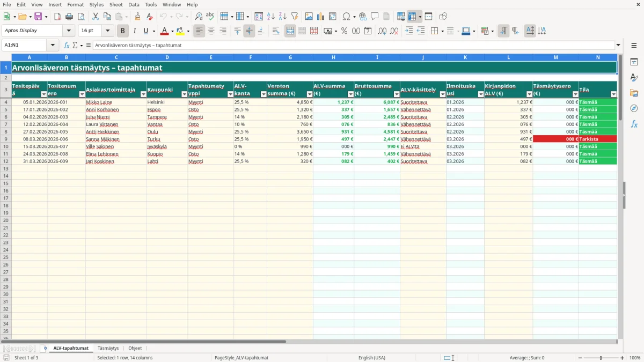Viewport: 644px width, 362px height.
Task: Open the Data menu
Action: point(134,4)
